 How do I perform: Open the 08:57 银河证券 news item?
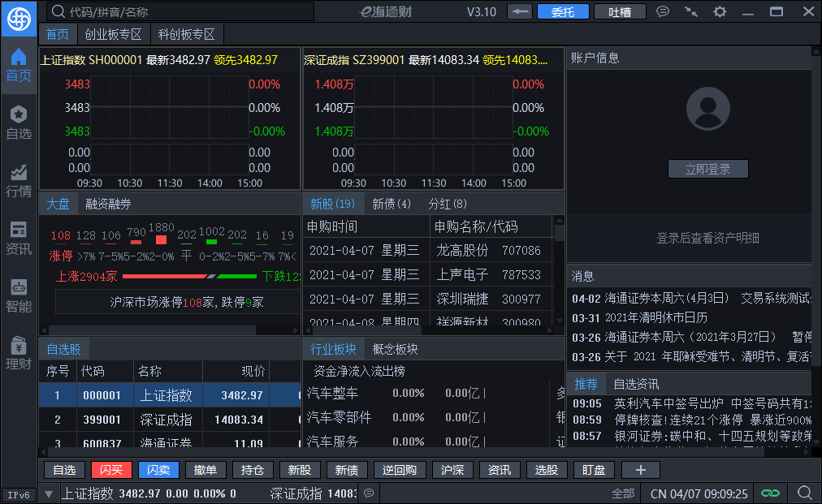(692, 436)
